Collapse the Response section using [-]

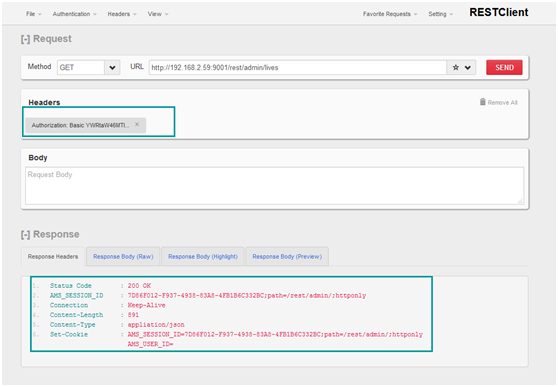pos(25,235)
